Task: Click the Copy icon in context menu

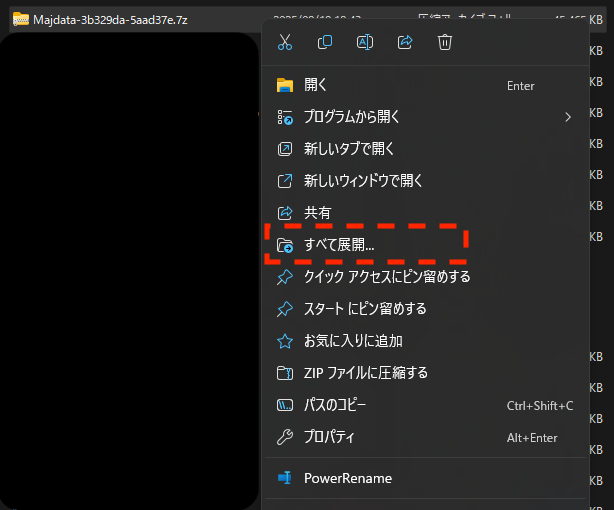Action: pos(325,42)
